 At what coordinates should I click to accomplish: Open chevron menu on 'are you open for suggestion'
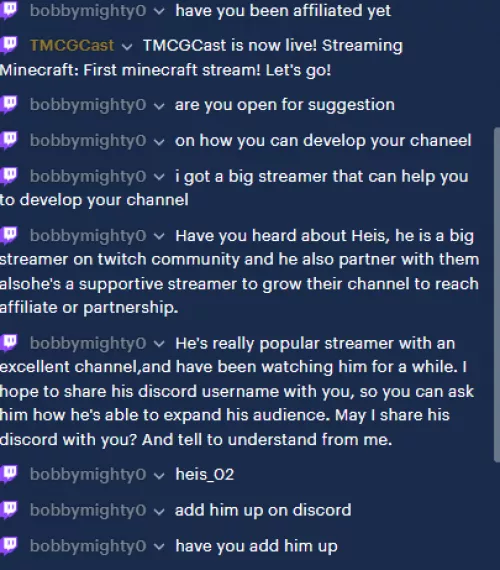(159, 106)
